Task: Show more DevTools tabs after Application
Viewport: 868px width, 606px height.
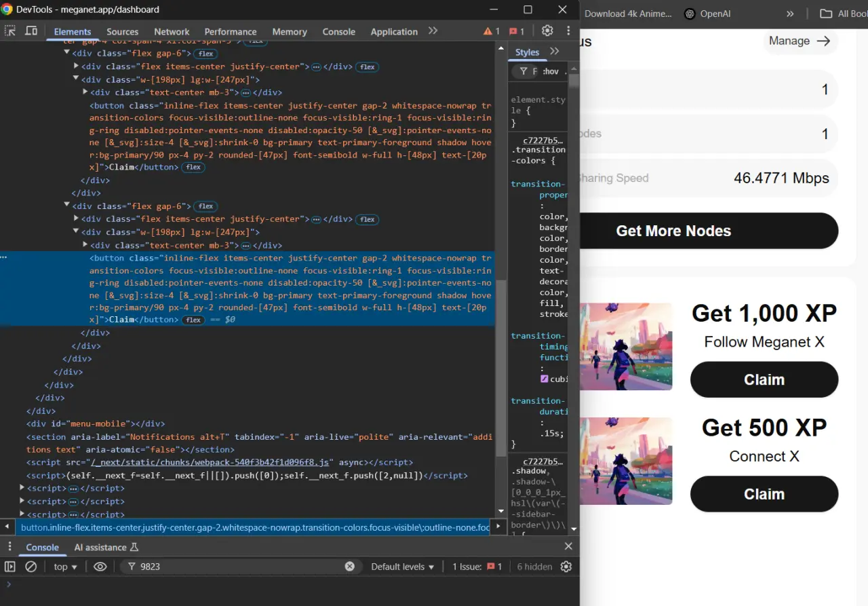Action: point(433,31)
